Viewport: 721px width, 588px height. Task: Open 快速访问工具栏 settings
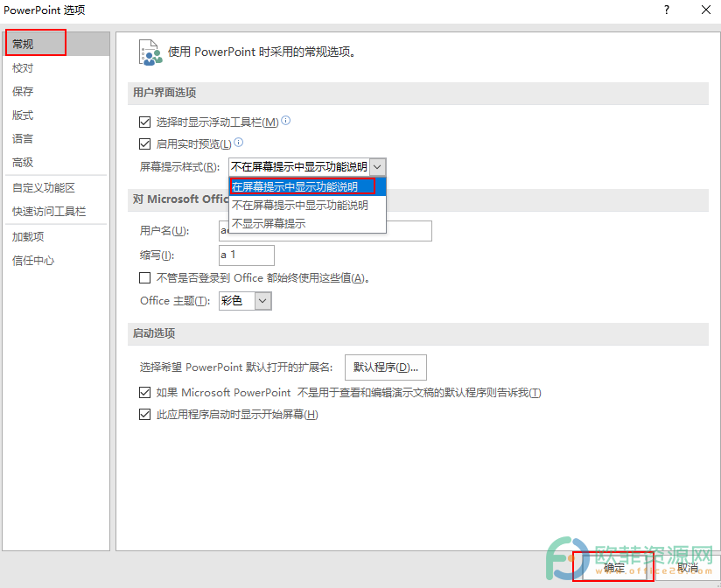click(x=57, y=211)
